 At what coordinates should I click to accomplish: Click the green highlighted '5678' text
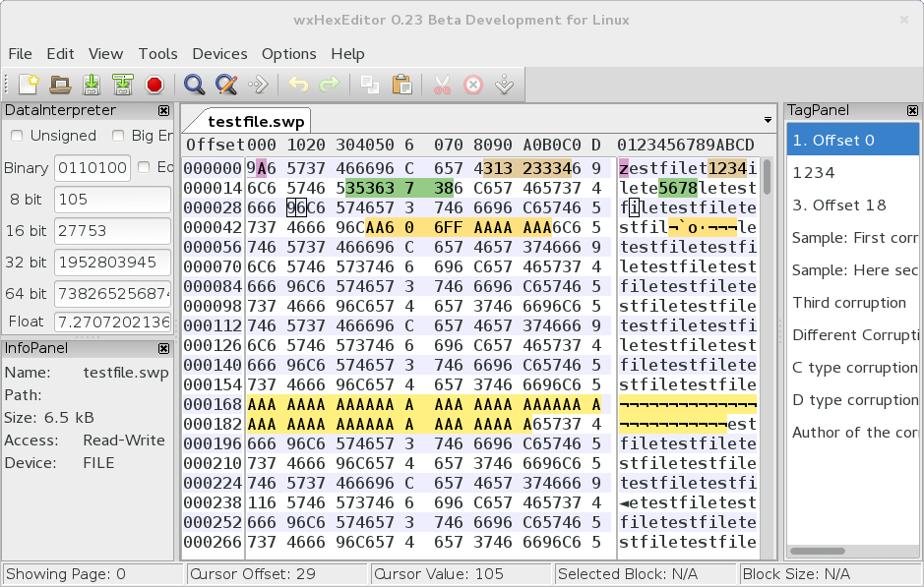[x=678, y=189]
